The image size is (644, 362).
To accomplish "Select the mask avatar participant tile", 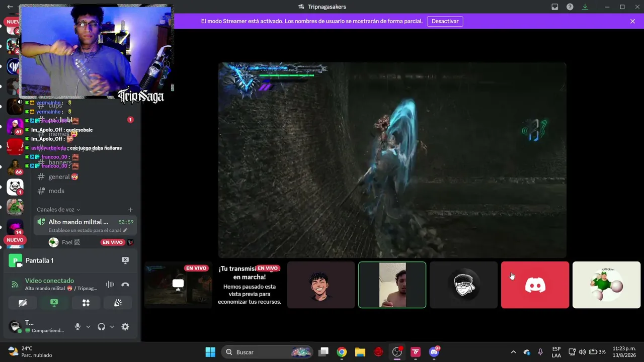I will click(x=464, y=285).
